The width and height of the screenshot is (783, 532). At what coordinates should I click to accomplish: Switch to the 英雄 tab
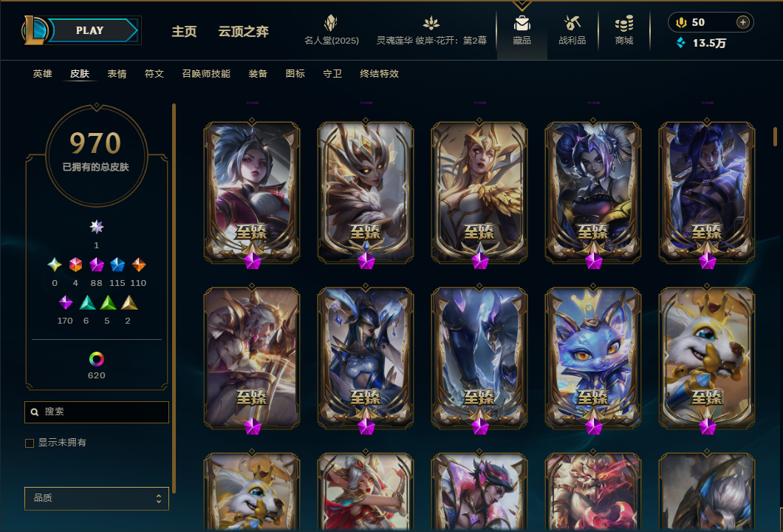pos(42,74)
